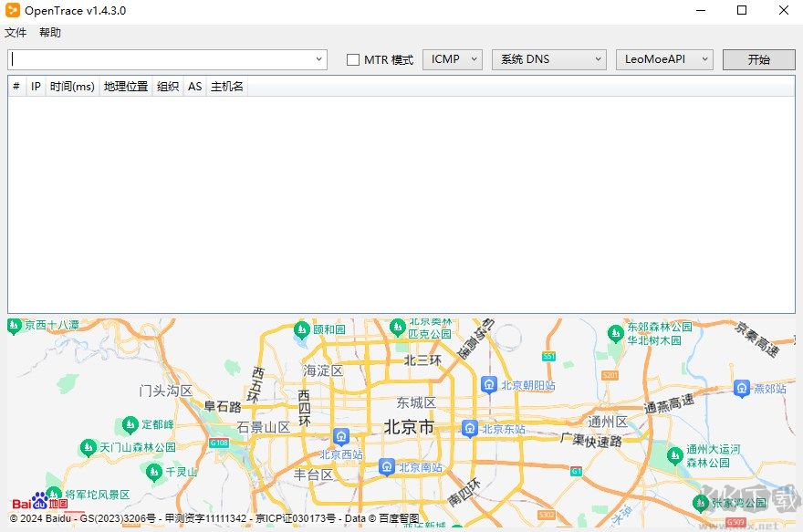803x532 pixels.
Task: Click the 张家湾公园 marker icon
Action: click(x=701, y=503)
